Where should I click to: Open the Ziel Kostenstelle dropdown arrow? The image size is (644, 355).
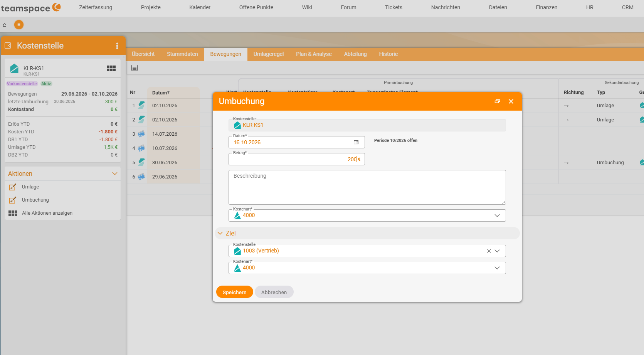497,251
